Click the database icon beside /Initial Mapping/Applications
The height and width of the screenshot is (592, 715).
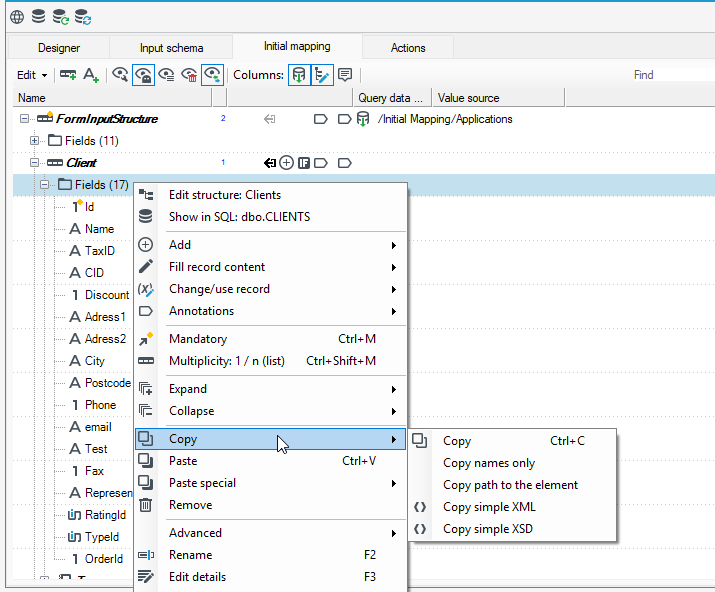click(363, 119)
